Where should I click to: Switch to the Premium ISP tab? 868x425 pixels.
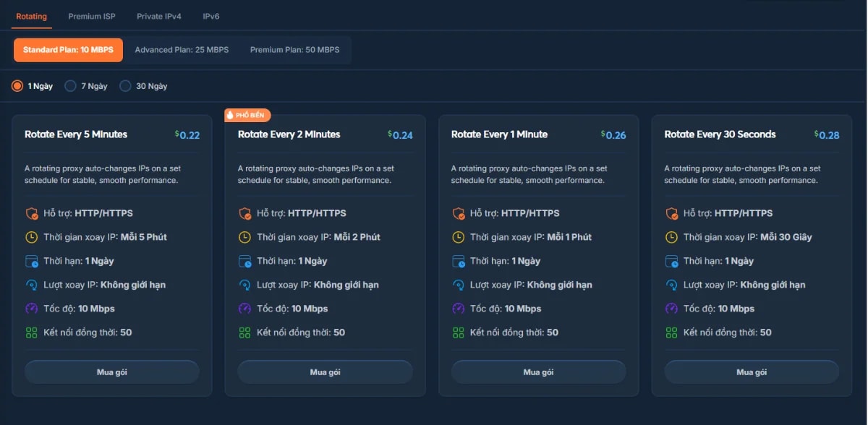click(91, 15)
